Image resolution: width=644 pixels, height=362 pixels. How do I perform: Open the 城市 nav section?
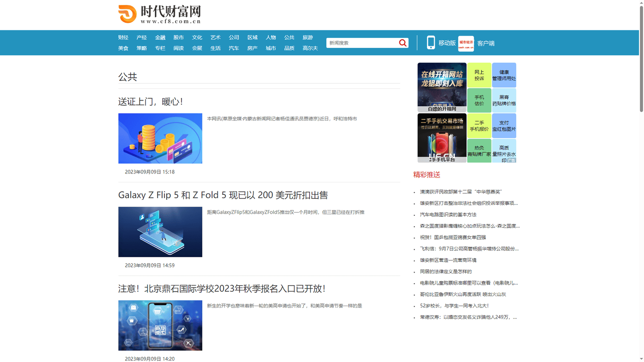(271, 48)
